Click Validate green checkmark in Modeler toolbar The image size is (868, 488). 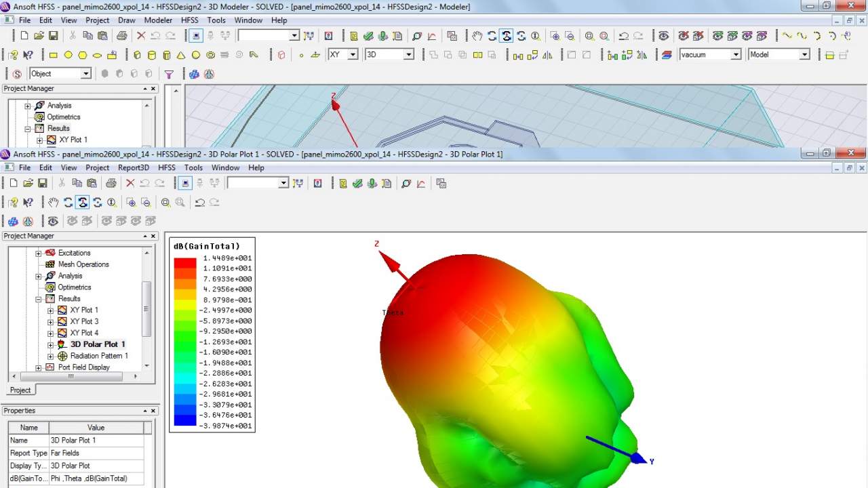click(x=368, y=36)
